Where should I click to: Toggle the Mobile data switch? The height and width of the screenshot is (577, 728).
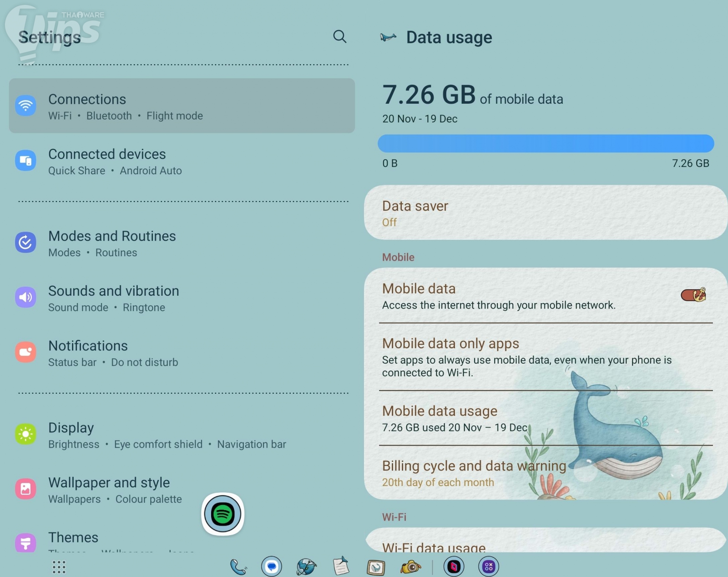point(693,295)
